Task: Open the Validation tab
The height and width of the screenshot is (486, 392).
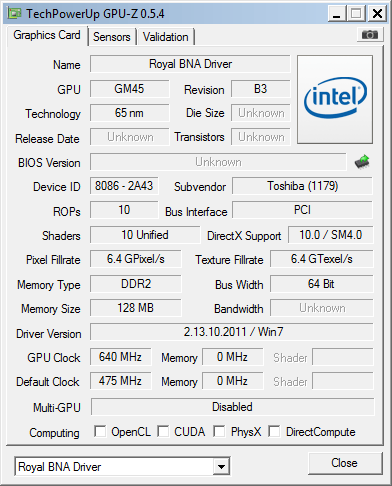Action: click(166, 37)
